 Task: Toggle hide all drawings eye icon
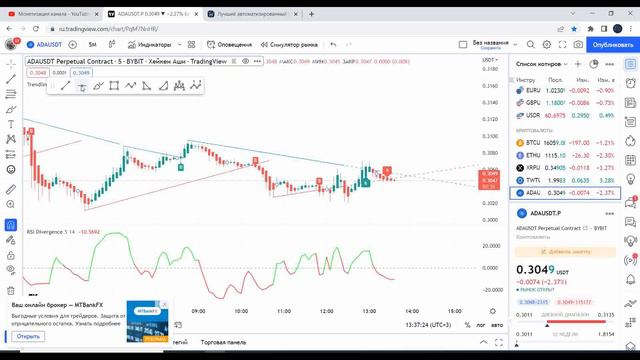11,269
